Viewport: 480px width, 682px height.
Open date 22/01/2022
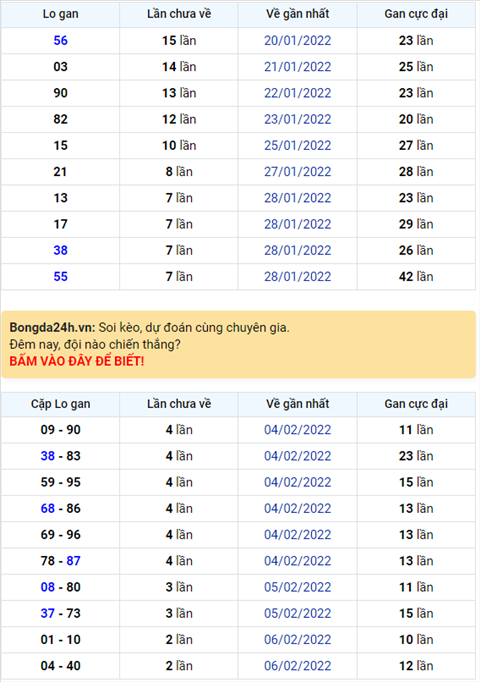[297, 93]
